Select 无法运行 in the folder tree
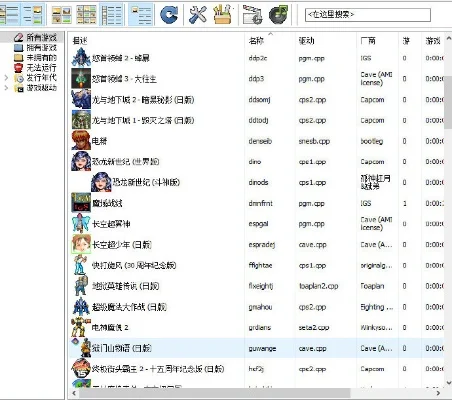 coord(41,68)
